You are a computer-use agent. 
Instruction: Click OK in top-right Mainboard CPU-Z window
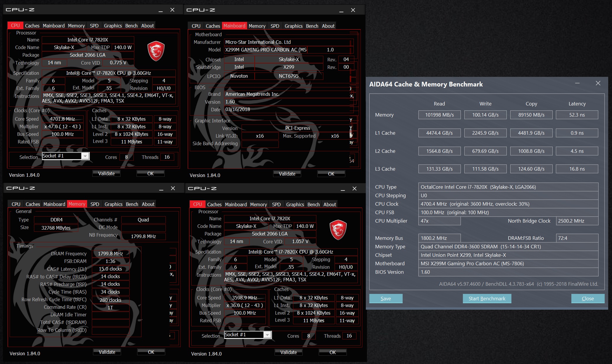coord(331,174)
